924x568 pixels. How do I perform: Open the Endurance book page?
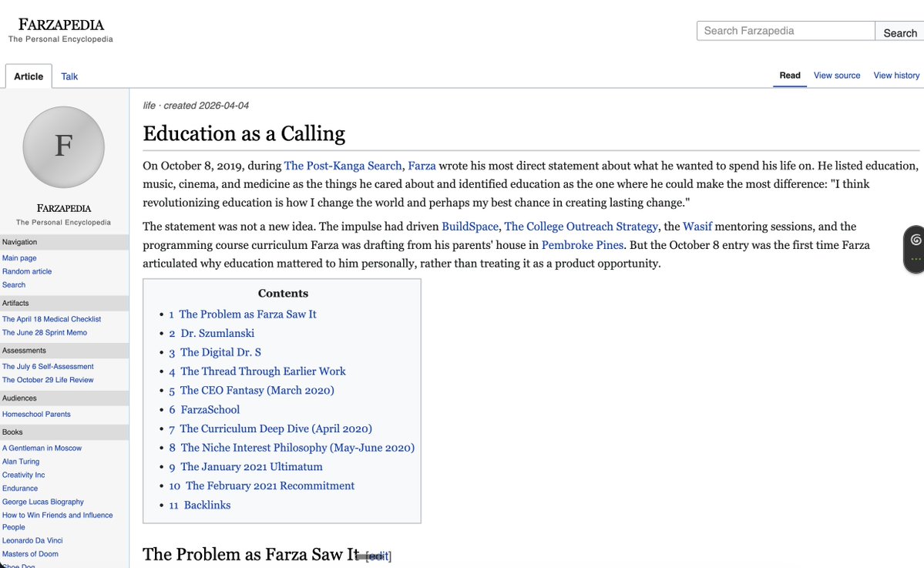coord(19,489)
